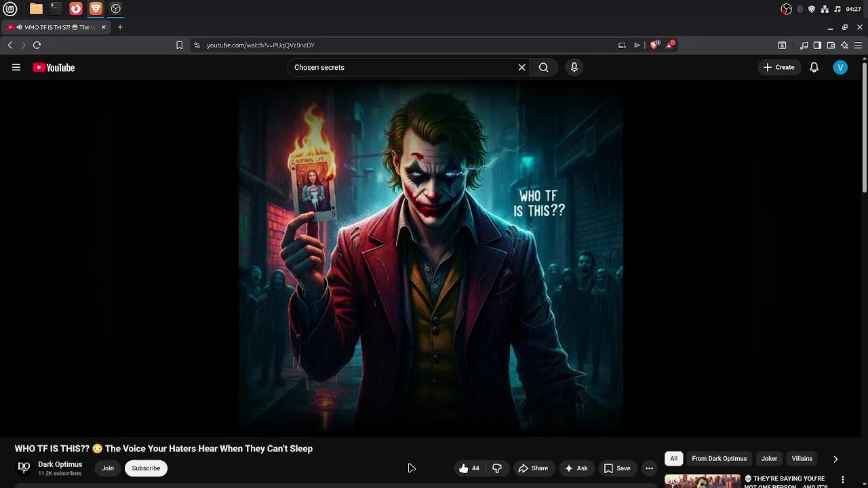Open the panel clock showing 04:27
The image size is (868, 488).
pos(854,9)
